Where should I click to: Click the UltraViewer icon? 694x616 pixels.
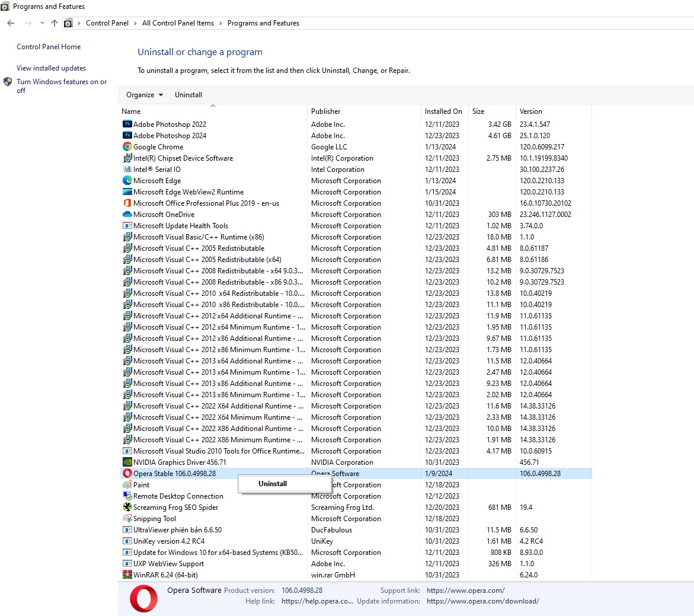[127, 529]
